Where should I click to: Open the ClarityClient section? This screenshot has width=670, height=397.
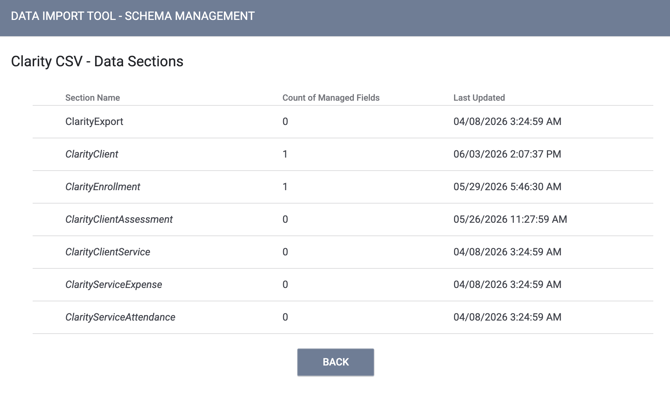[91, 154]
